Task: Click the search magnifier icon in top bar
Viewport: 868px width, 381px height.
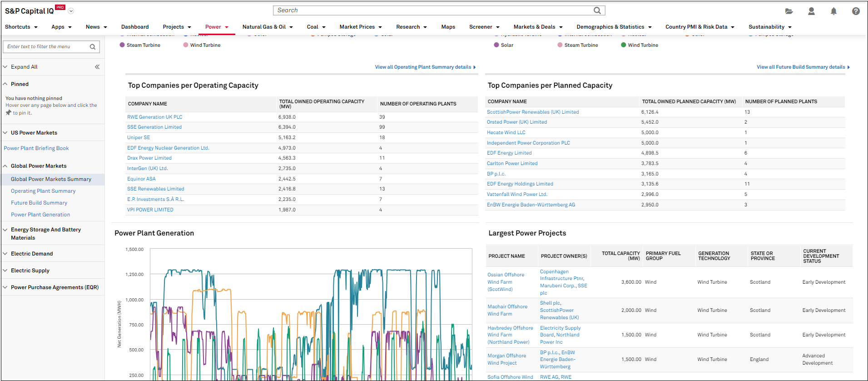Action: click(x=597, y=10)
